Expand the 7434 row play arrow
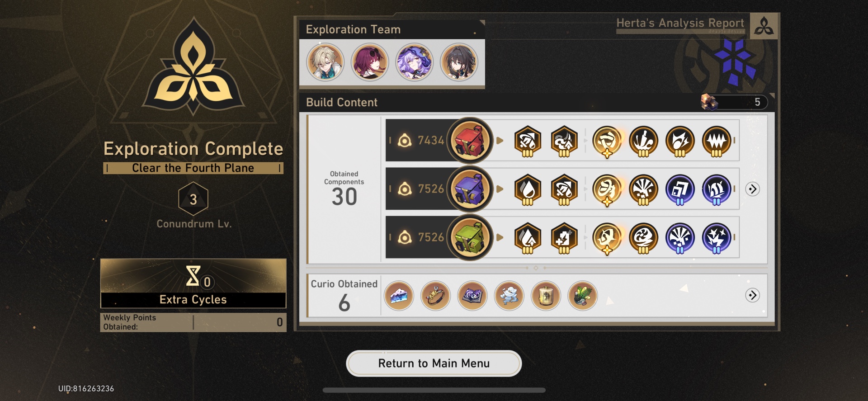The height and width of the screenshot is (401, 868). (x=500, y=141)
